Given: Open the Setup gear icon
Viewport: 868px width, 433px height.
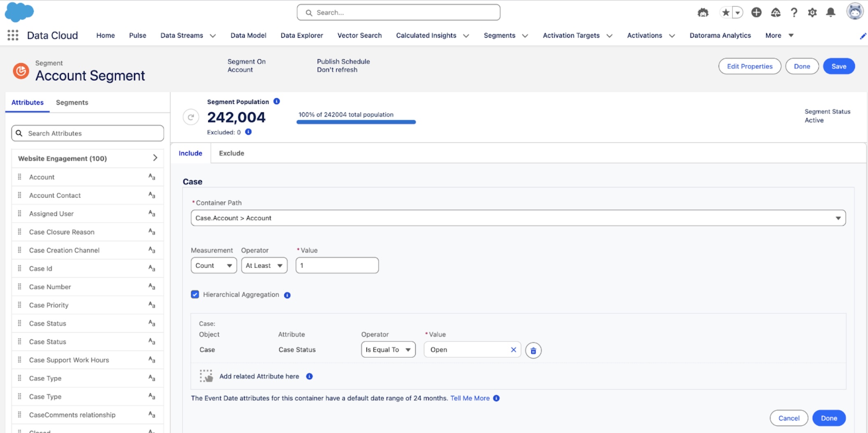Looking at the screenshot, I should [x=812, y=13].
